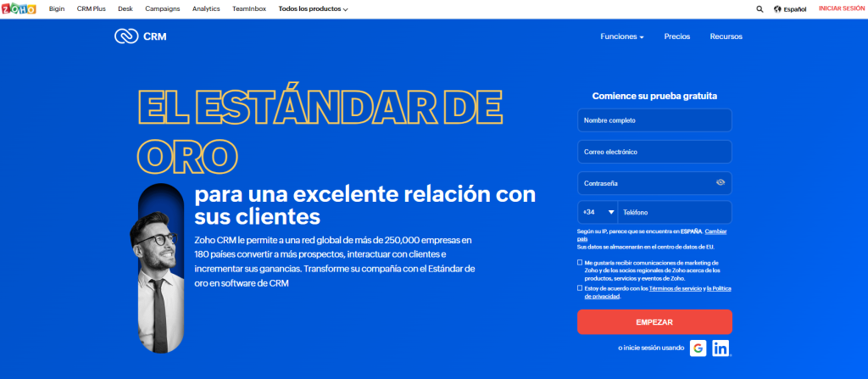Image resolution: width=868 pixels, height=379 pixels.
Task: Click INICIAR SESIÓN link
Action: [841, 8]
